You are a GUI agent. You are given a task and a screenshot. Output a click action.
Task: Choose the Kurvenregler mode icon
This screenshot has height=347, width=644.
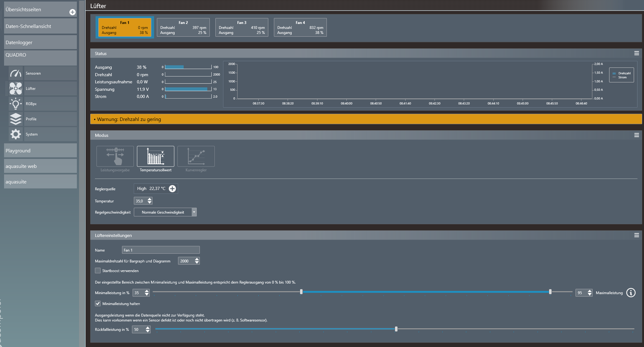(196, 156)
